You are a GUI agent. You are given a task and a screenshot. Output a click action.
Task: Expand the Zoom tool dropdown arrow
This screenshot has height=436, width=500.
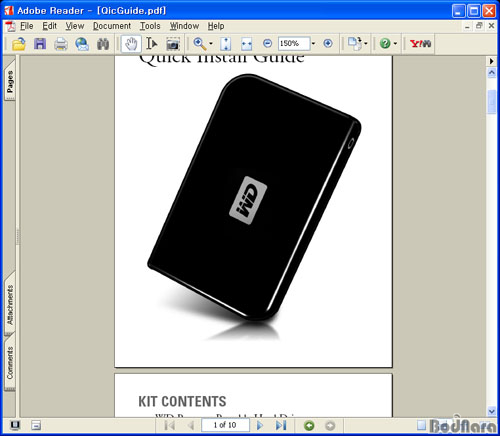point(211,44)
